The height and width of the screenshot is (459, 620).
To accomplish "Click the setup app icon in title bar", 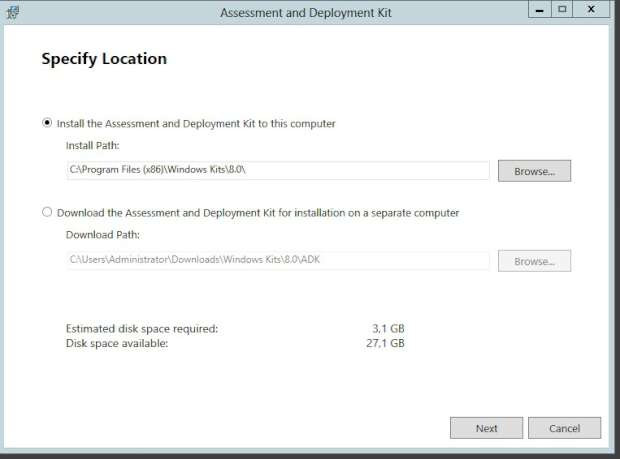I will click(12, 12).
